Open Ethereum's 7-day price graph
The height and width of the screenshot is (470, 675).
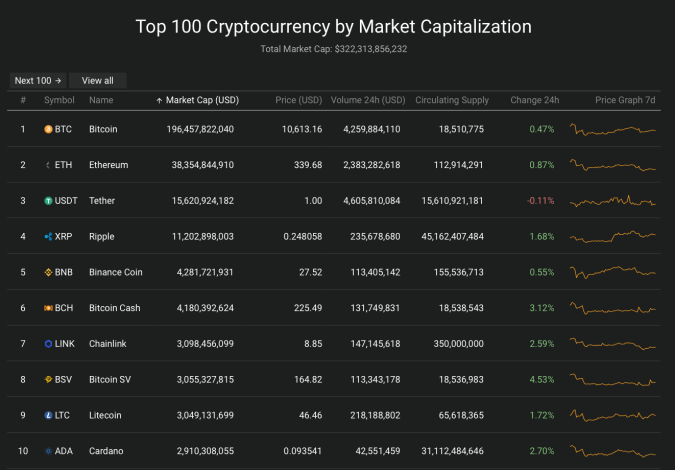pos(613,165)
